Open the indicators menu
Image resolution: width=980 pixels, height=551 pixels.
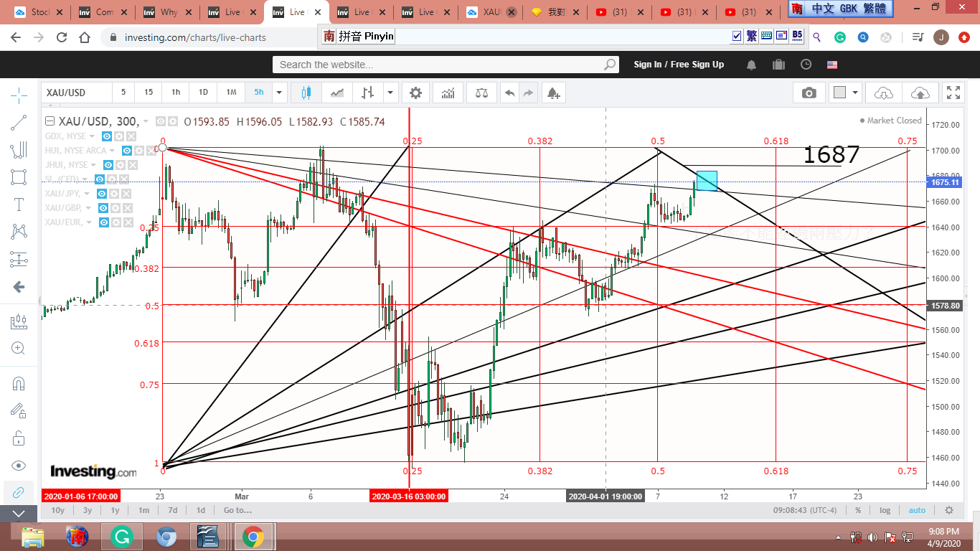pyautogui.click(x=448, y=93)
